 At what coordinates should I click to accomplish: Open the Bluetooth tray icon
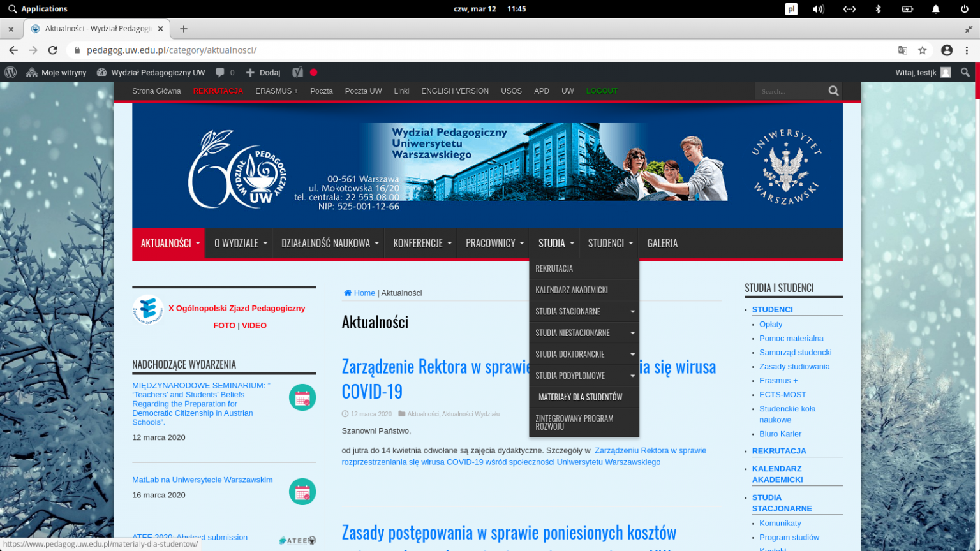[x=878, y=9]
